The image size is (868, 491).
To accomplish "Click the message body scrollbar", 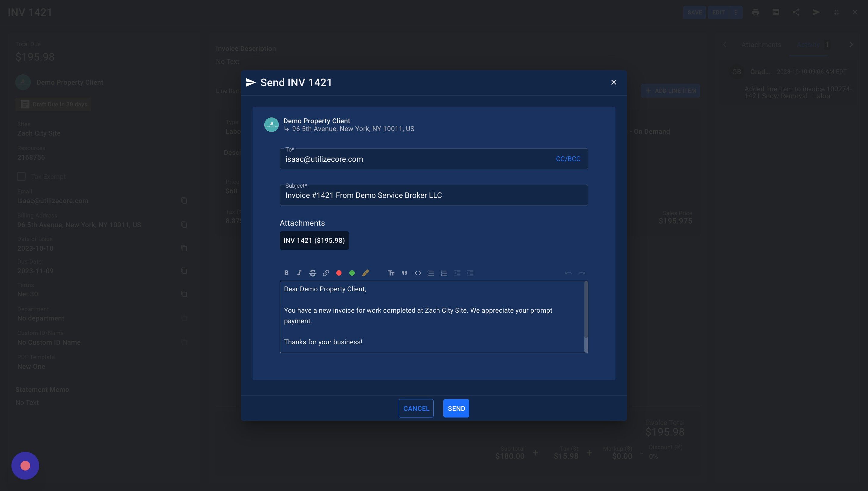I will click(586, 310).
